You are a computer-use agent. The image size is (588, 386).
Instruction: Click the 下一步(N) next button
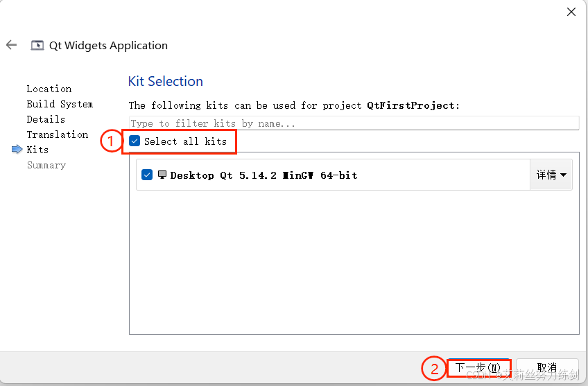coord(478,368)
